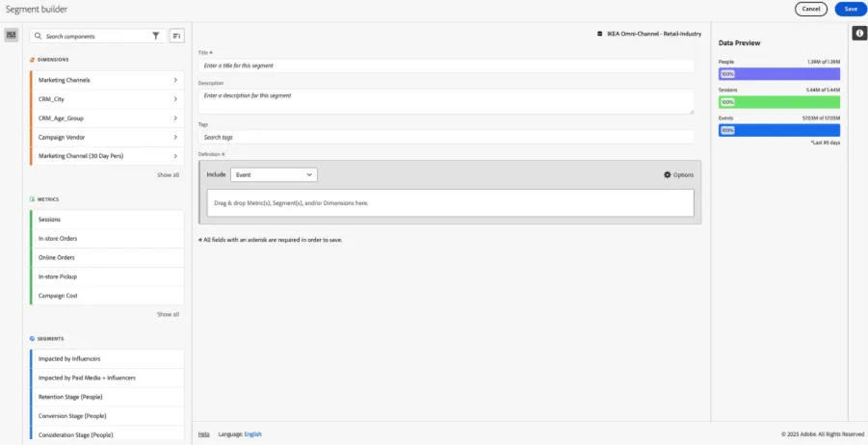Click the Campaign Vendor dimension label
The width and height of the screenshot is (868, 445).
(x=62, y=138)
